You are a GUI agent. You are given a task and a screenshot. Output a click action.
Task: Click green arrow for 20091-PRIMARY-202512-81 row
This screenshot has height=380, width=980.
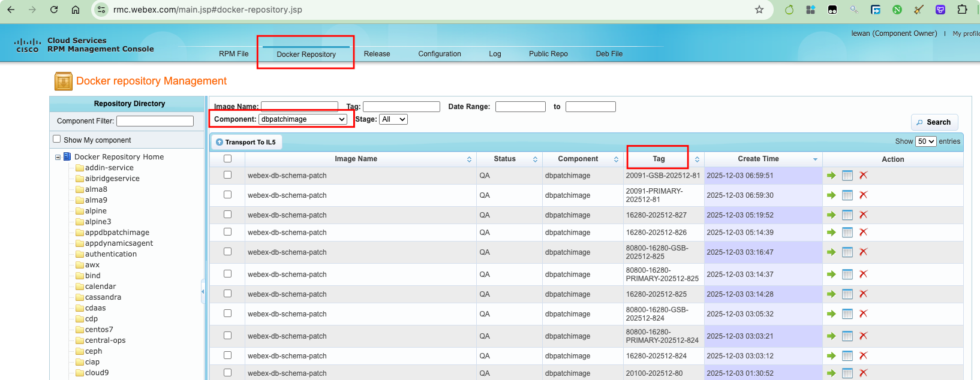(x=831, y=195)
